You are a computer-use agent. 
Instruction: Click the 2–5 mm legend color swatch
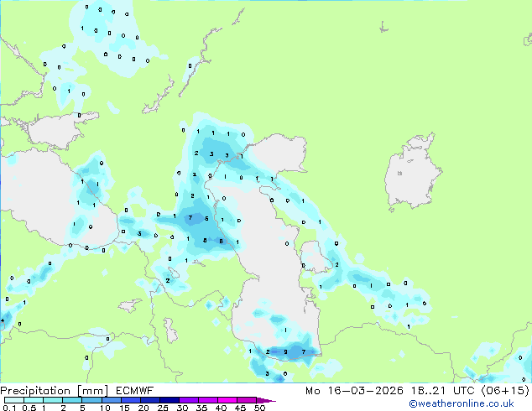pyautogui.click(x=72, y=400)
